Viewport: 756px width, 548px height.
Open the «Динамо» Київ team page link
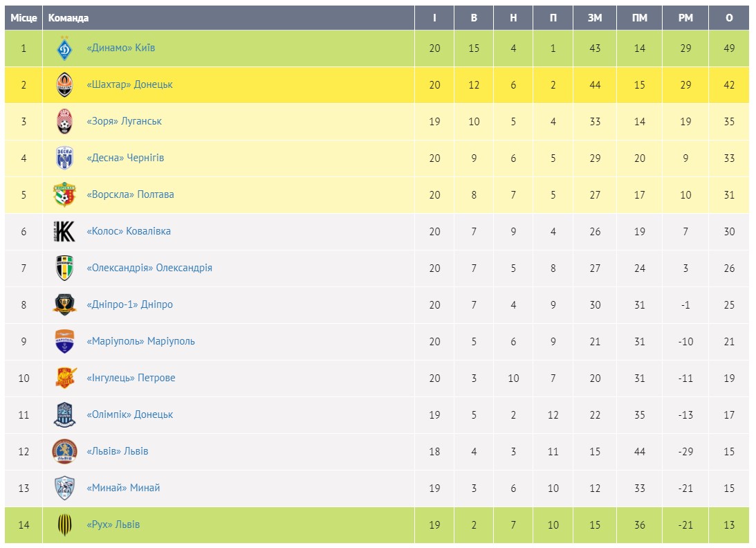point(120,48)
